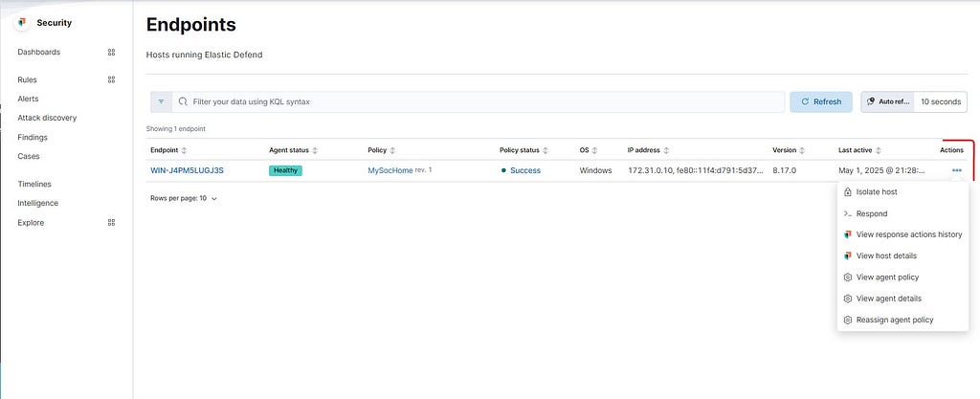The image size is (980, 399).
Task: Click the Elastic Security logo icon
Action: 23,22
